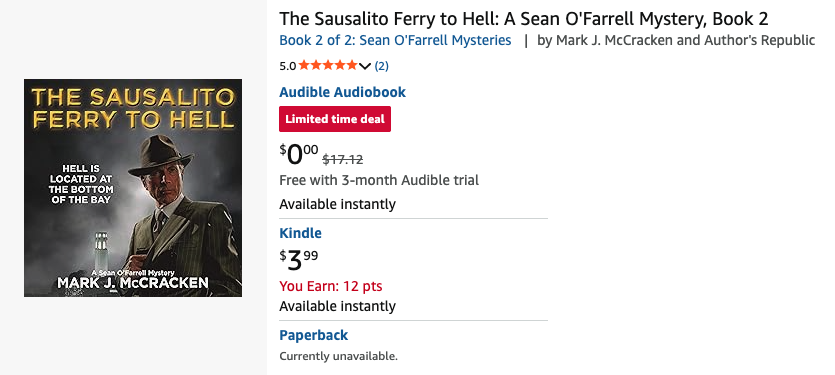Open the book cover thumbnail image
835x375 pixels.
pos(133,188)
